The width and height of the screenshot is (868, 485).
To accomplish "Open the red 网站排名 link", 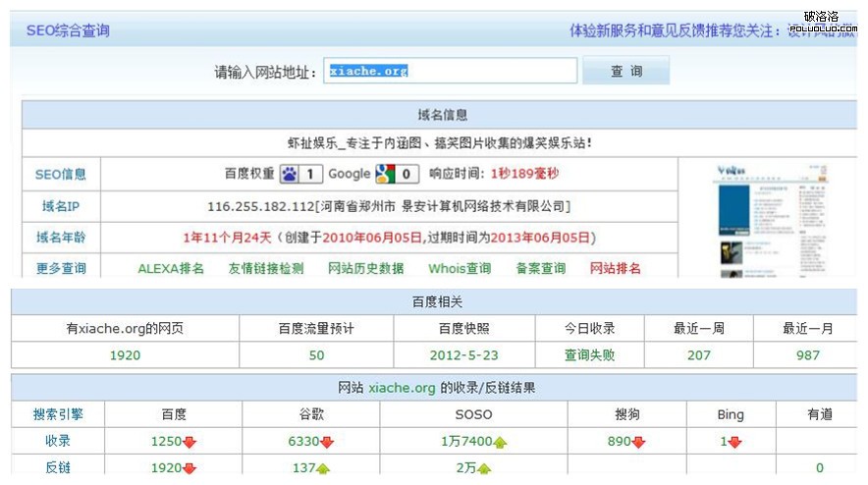I will point(616,268).
